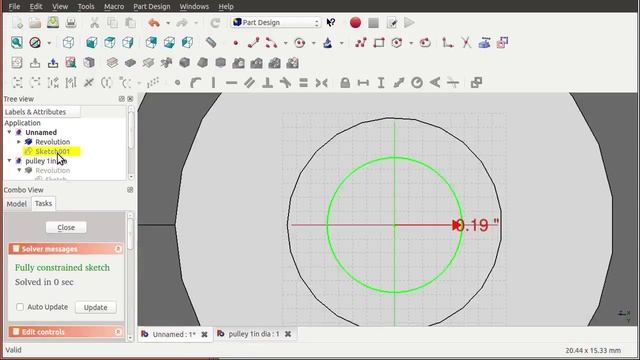Select the create polyline tool

coord(361,42)
